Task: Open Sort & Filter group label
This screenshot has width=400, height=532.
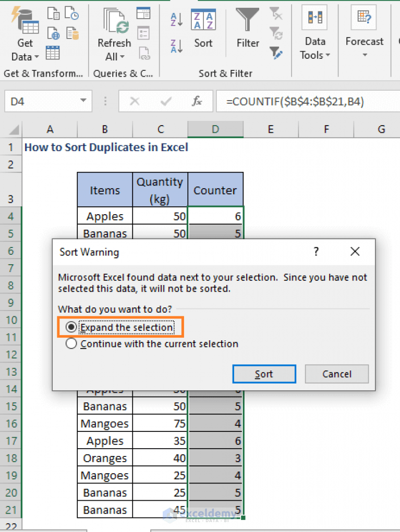Action: 226,73
